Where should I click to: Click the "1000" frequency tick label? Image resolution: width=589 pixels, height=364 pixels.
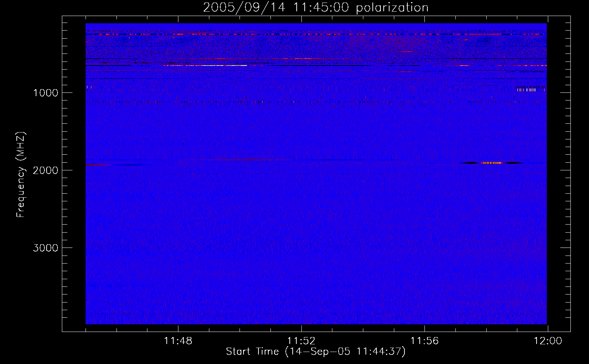coord(46,93)
